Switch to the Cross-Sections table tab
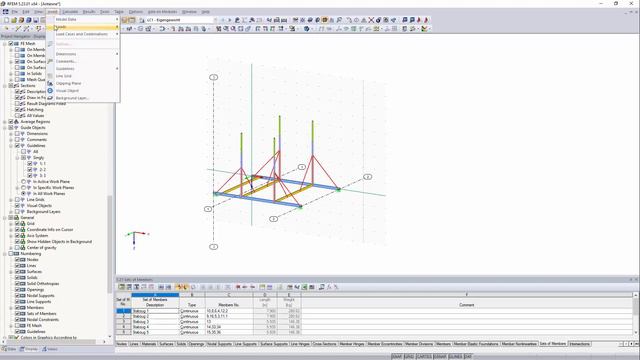Image resolution: width=640 pixels, height=360 pixels. click(x=324, y=344)
